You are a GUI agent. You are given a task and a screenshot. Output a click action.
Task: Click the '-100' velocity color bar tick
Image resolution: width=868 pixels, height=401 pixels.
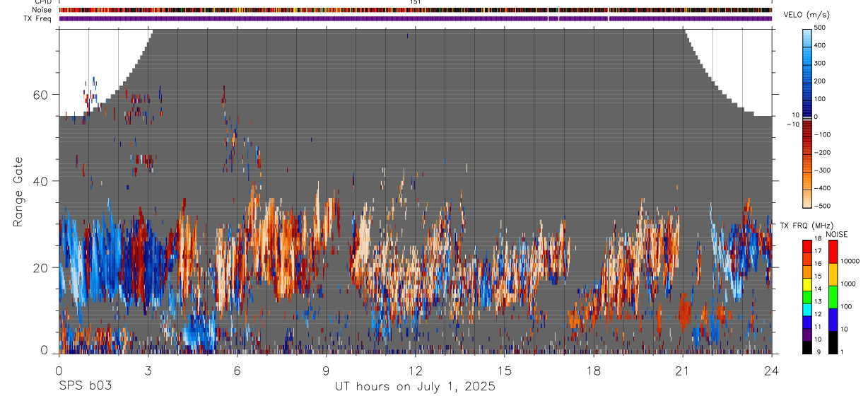[x=822, y=134]
